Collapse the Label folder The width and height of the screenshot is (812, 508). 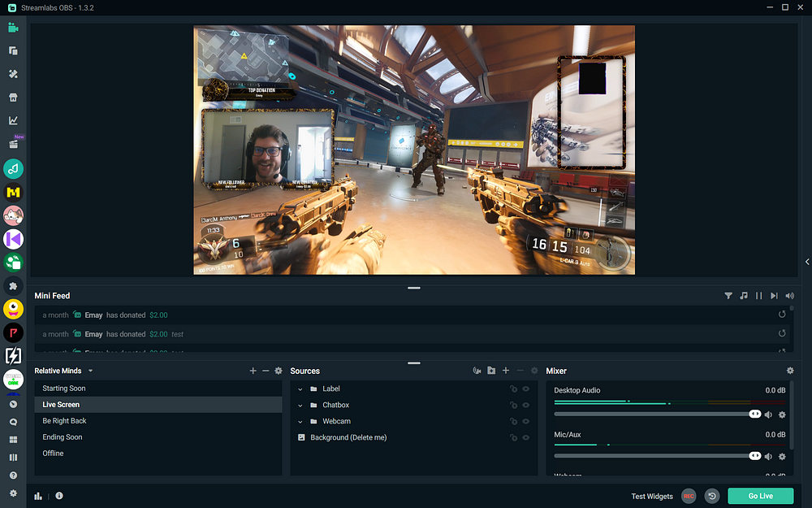[x=300, y=389]
